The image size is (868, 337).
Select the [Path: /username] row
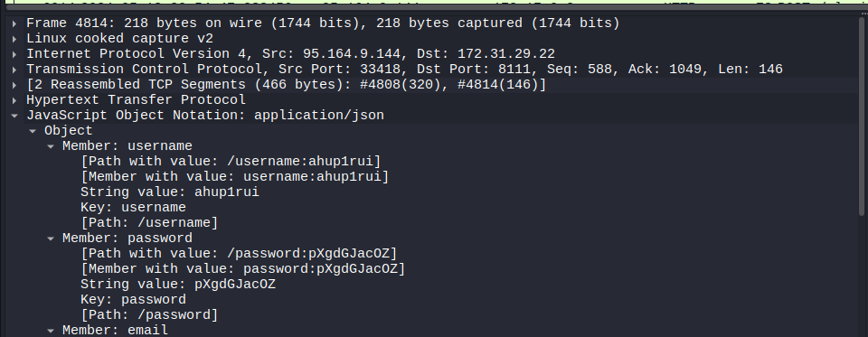click(x=149, y=223)
